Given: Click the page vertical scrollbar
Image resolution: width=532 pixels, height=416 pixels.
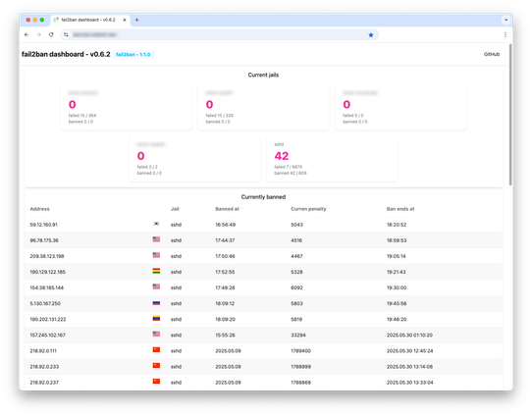Looking at the screenshot, I should click(510, 115).
